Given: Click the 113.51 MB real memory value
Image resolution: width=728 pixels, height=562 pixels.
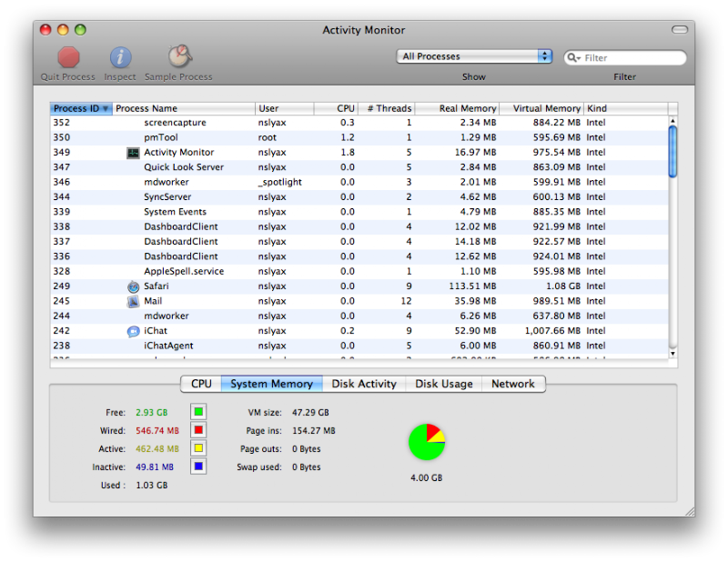Looking at the screenshot, I should pyautogui.click(x=472, y=286).
